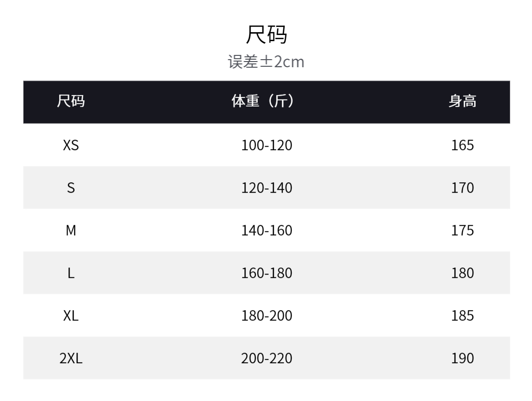The image size is (532, 401).
Task: Select the 100-120 weight cell
Action: pyautogui.click(x=267, y=145)
